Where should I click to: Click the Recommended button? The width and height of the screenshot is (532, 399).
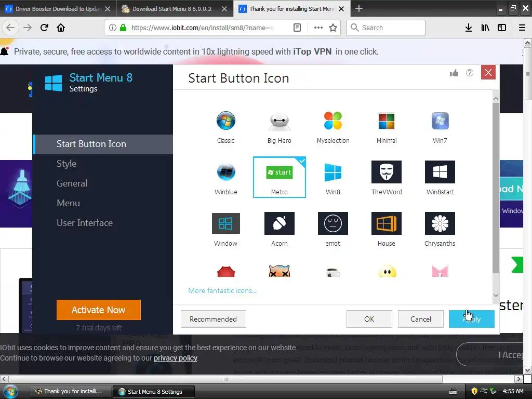[x=213, y=319]
